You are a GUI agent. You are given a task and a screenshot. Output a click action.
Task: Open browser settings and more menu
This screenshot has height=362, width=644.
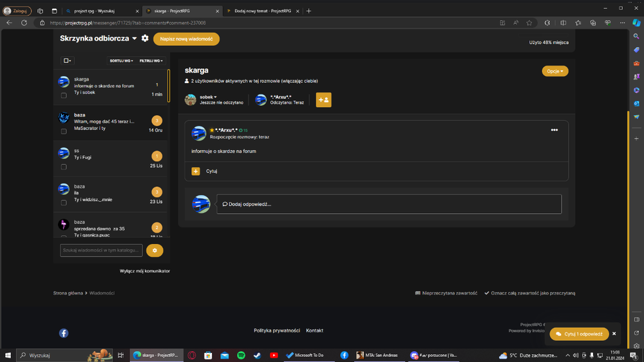[x=622, y=23]
